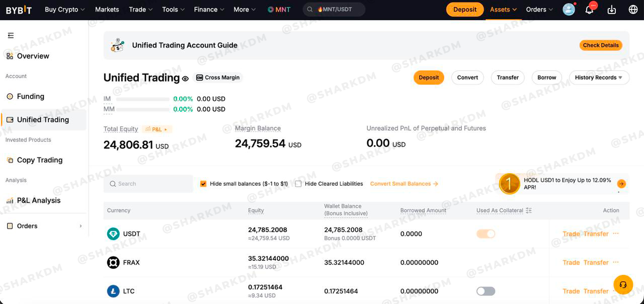Select Unified Trading in the sidebar

point(44,119)
